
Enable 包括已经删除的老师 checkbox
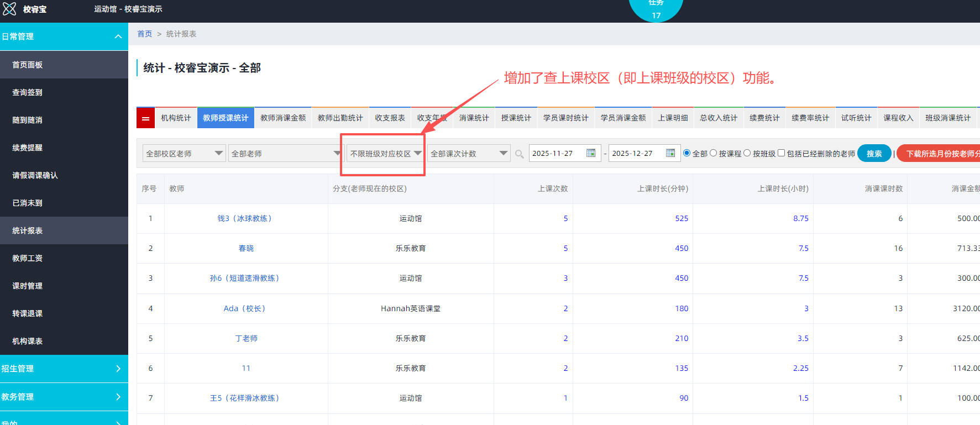[782, 153]
